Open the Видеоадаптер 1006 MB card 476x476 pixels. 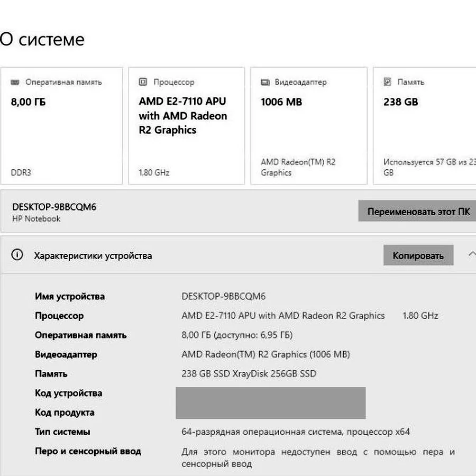point(309,126)
